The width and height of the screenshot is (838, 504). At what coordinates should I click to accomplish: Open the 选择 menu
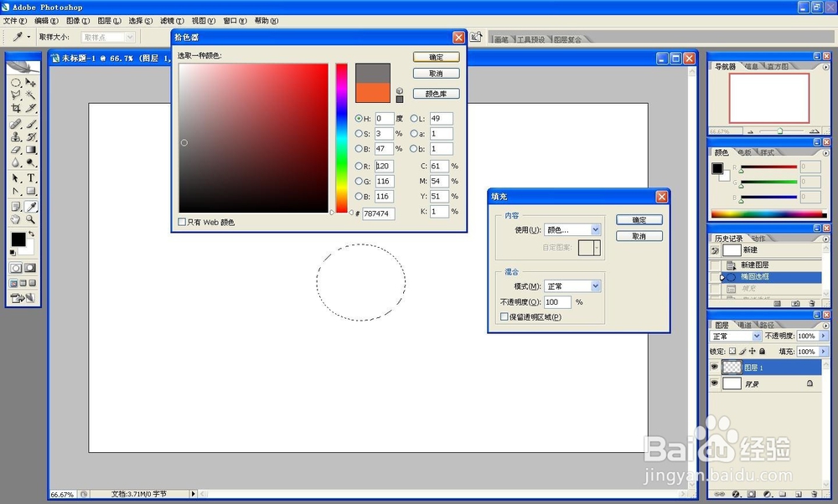point(141,21)
